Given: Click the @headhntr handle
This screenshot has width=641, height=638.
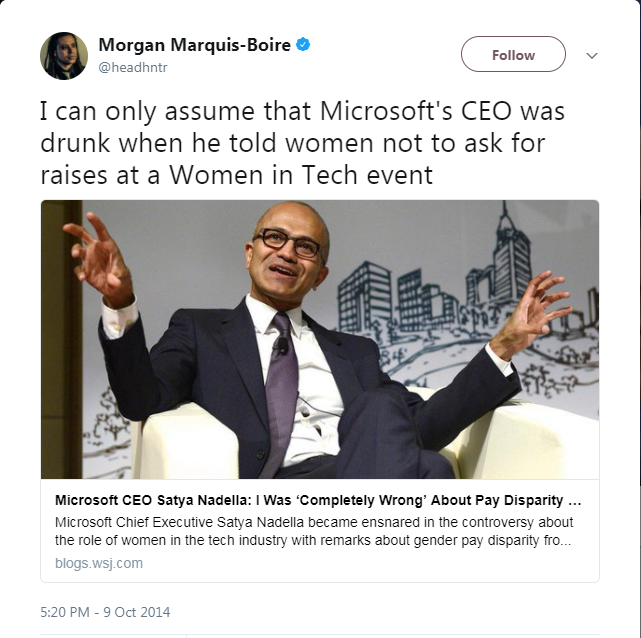Looking at the screenshot, I should (135, 68).
